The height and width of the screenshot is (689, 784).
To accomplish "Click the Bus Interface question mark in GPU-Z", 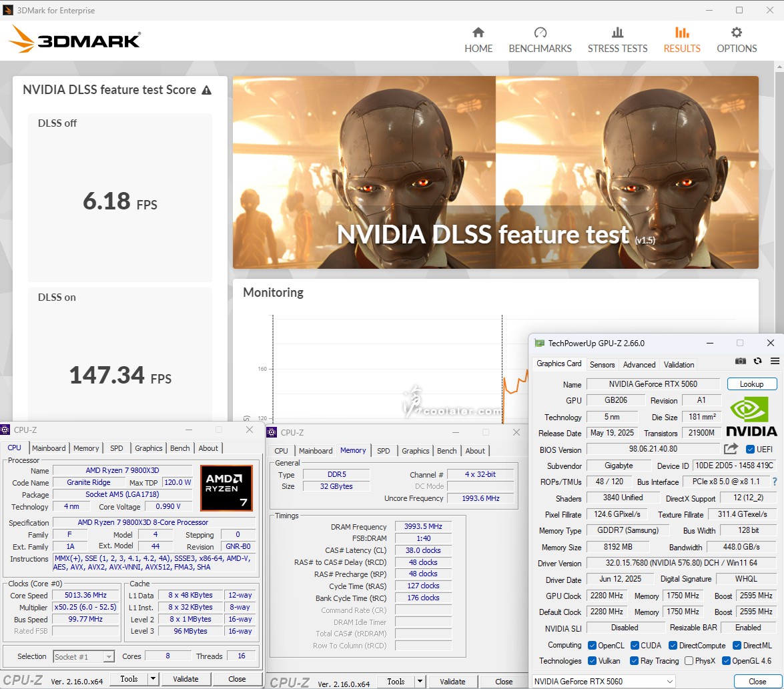I will tap(775, 482).
